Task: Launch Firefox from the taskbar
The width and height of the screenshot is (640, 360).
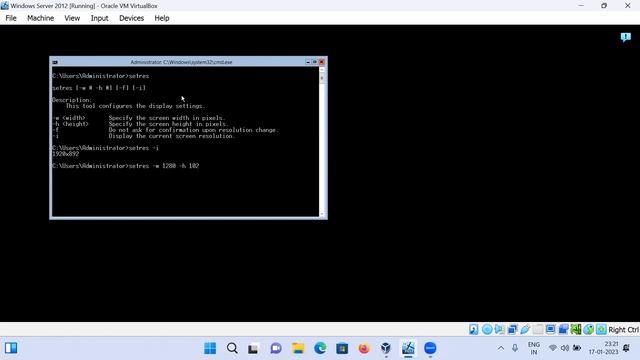Action: tap(364, 348)
